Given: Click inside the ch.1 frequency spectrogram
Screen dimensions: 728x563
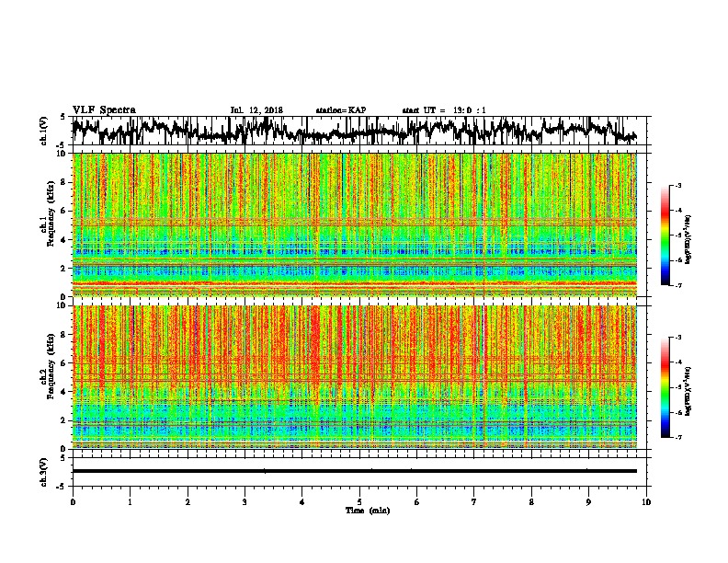Looking at the screenshot, I should pos(355,224).
